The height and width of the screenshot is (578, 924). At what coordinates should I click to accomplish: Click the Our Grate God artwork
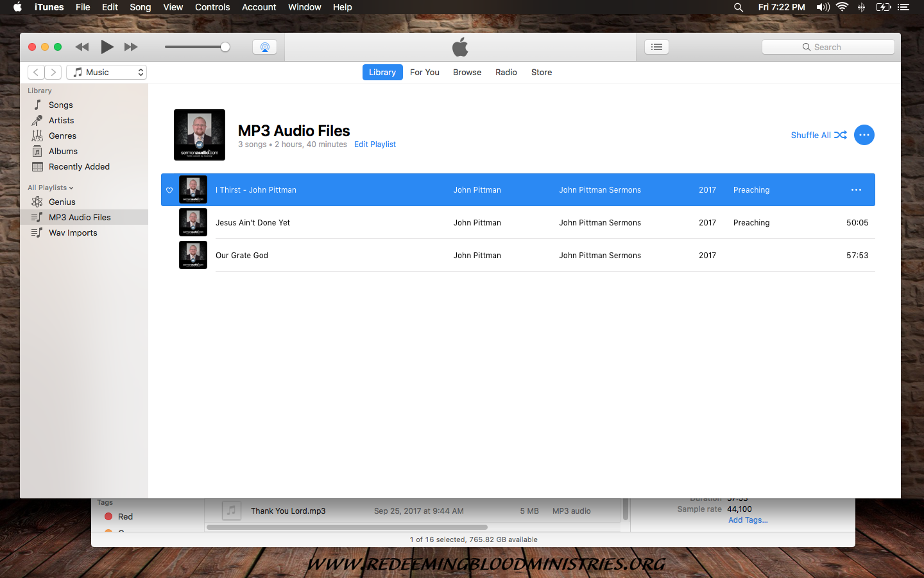click(193, 256)
